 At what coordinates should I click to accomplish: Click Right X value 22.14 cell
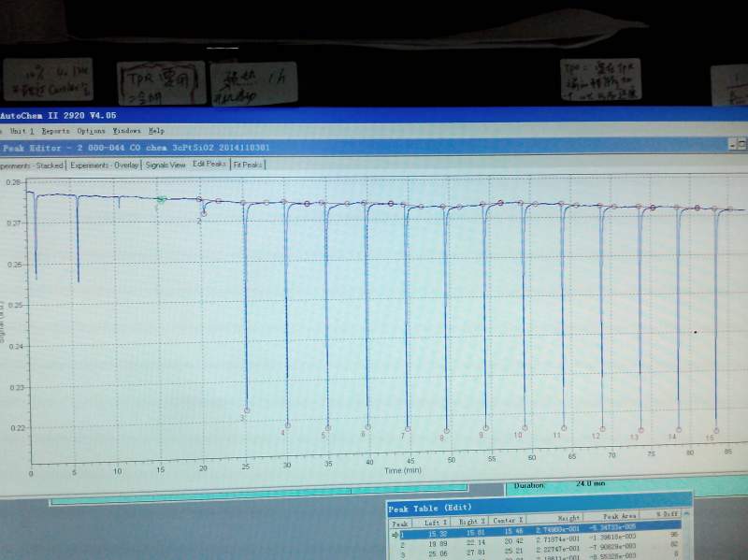click(x=475, y=542)
